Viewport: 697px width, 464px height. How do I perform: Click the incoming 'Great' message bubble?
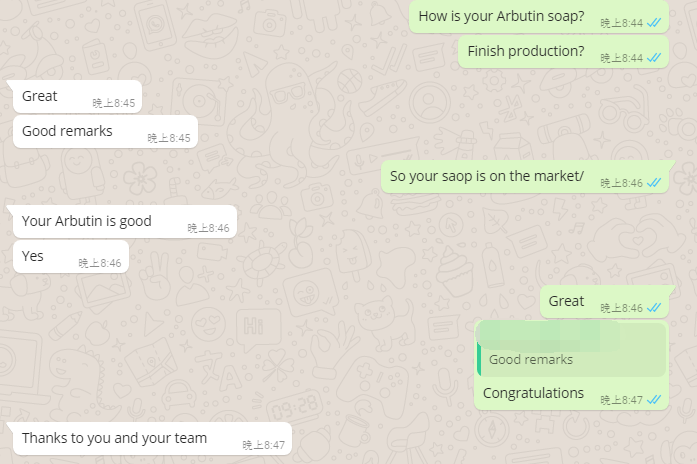(77, 96)
